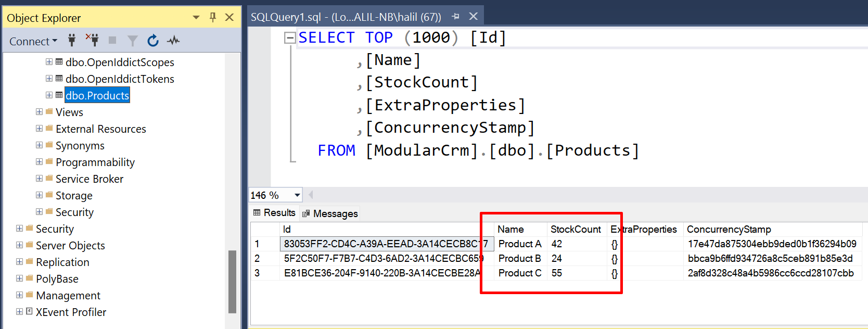This screenshot has width=868, height=329.
Task: Click the Product A cell
Action: click(x=520, y=244)
